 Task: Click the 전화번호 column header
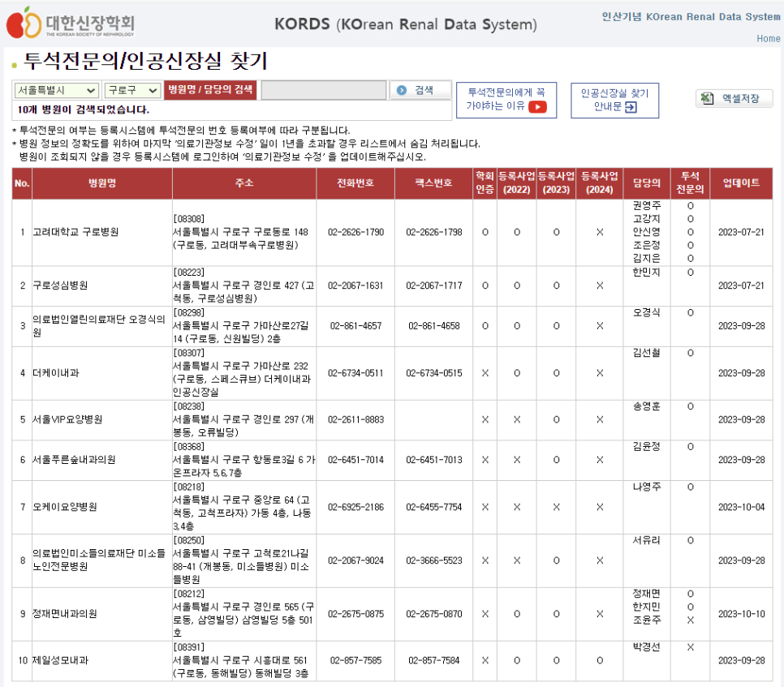pyautogui.click(x=355, y=182)
